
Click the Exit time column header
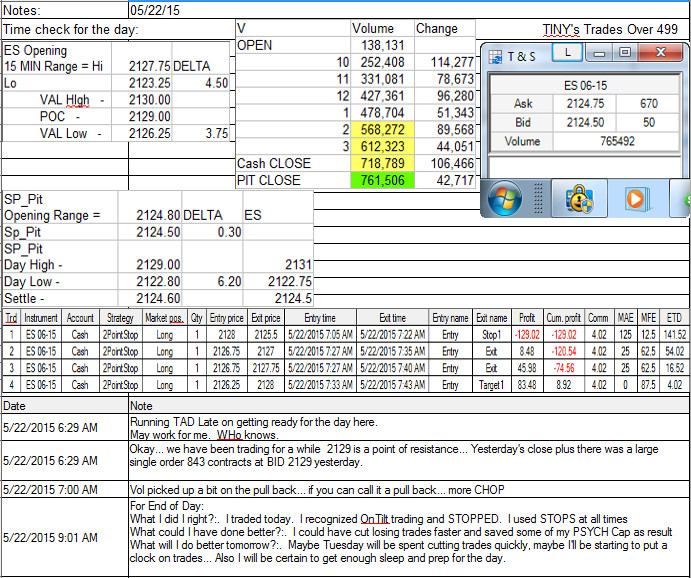point(392,318)
